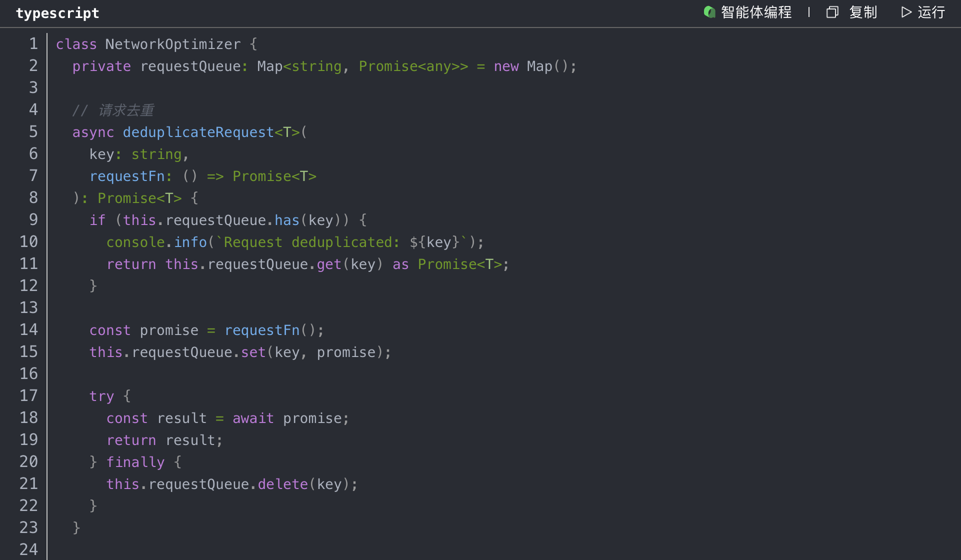Select line number 14 in gutter
Image resolution: width=961 pixels, height=560 pixels.
pyautogui.click(x=28, y=330)
